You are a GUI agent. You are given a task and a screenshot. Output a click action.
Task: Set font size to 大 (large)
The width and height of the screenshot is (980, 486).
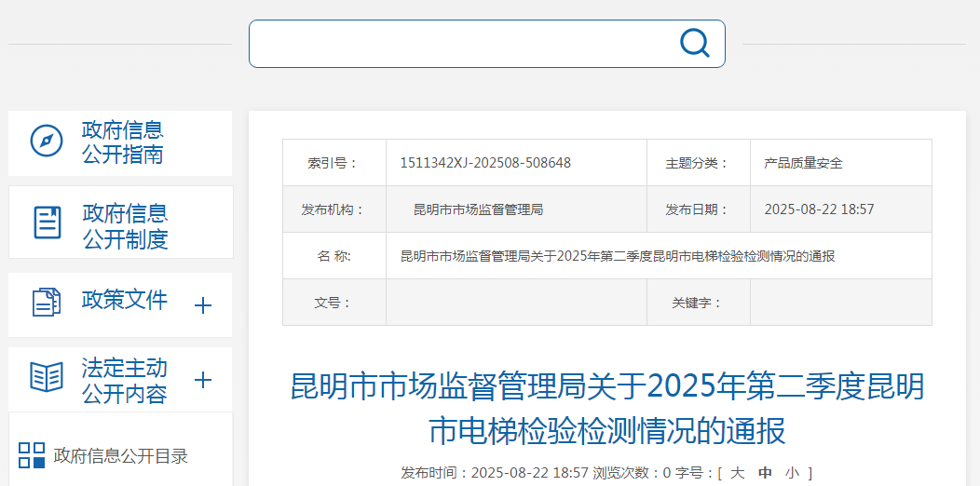click(x=737, y=473)
